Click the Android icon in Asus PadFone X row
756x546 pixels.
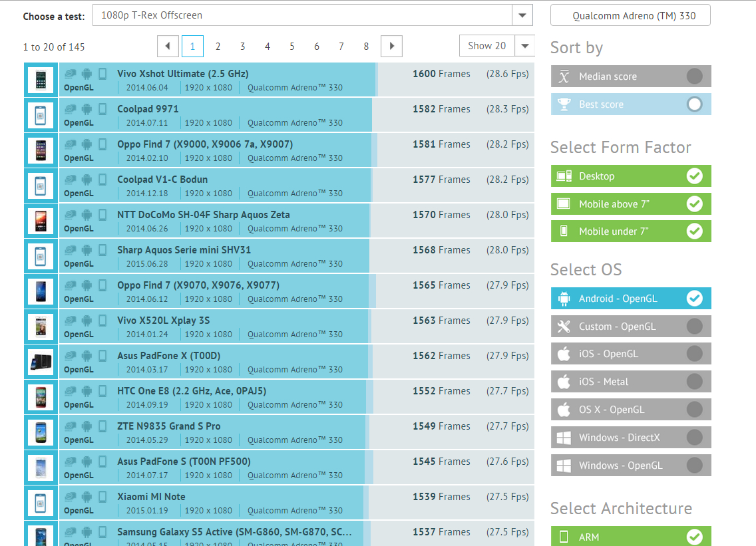(87, 356)
